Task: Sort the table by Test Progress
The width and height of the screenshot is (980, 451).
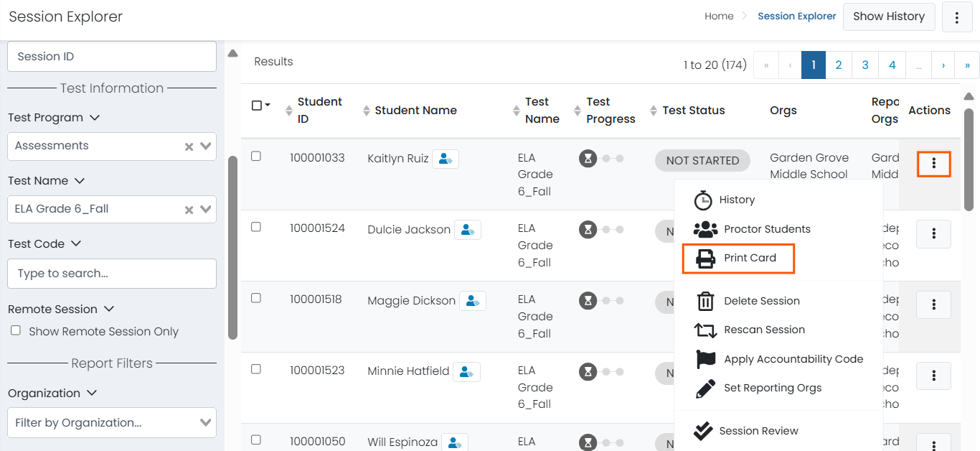Action: point(578,111)
